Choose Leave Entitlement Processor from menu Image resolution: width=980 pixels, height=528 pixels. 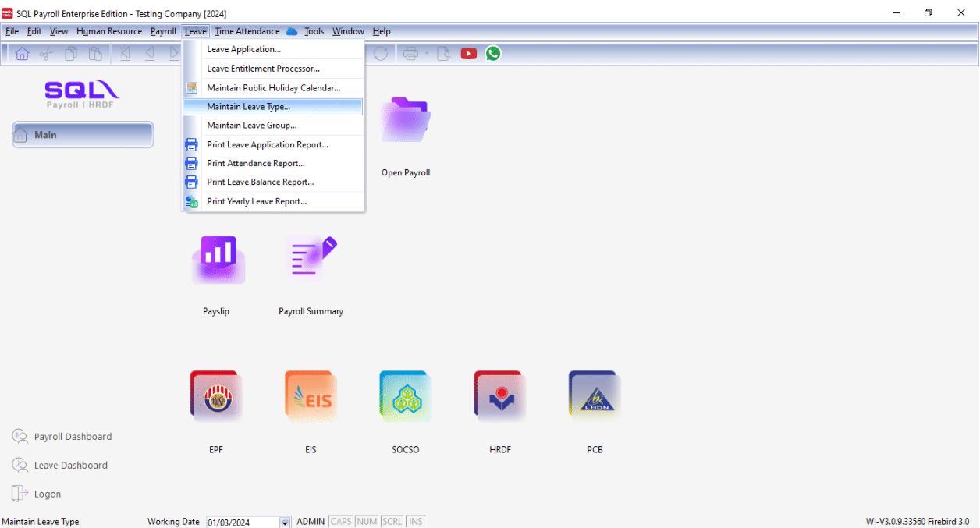[263, 69]
